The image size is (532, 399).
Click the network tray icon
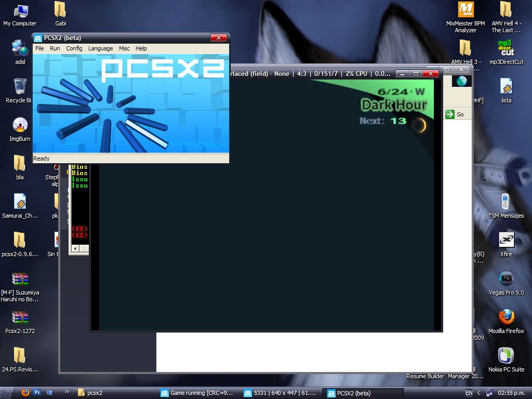489,393
